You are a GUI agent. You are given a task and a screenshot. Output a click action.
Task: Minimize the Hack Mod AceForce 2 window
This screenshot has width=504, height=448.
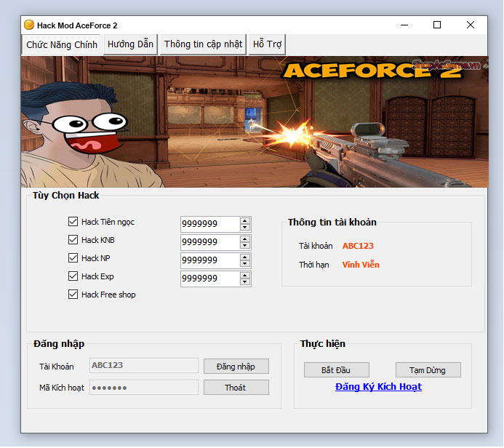(404, 25)
